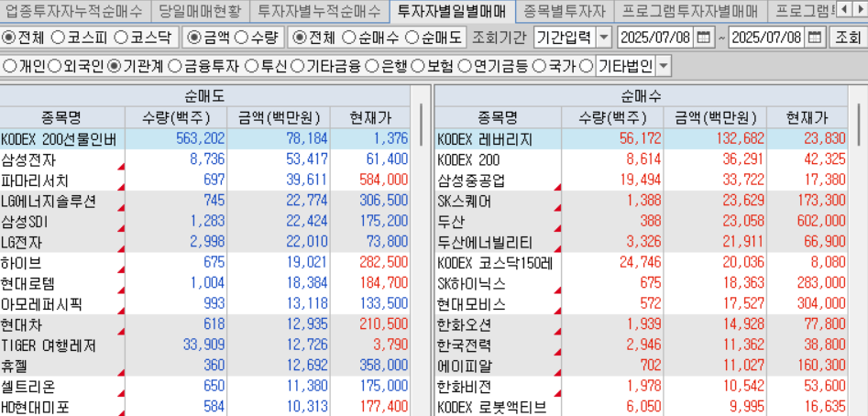Select 하이브 row
Screen dimensions: 868x416
pyautogui.click(x=204, y=263)
